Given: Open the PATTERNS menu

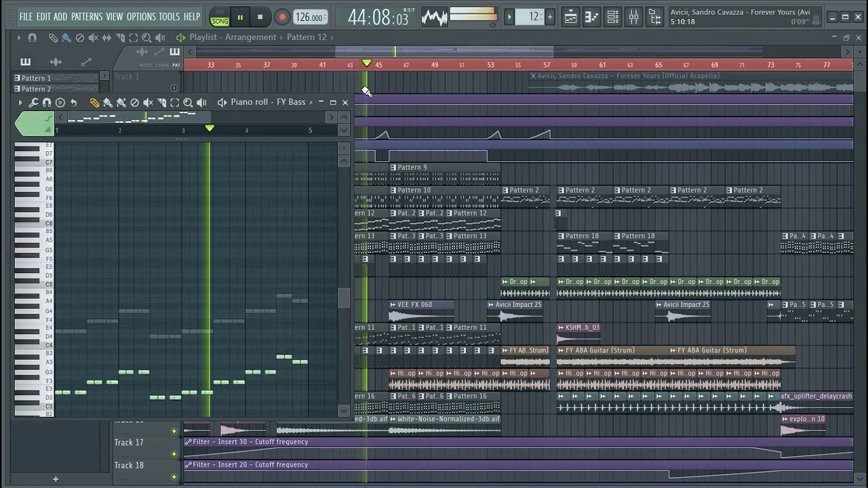Looking at the screenshot, I should [87, 16].
